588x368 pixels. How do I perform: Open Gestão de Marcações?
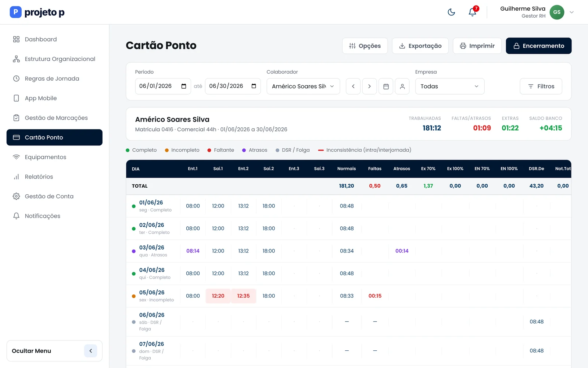tap(54, 118)
